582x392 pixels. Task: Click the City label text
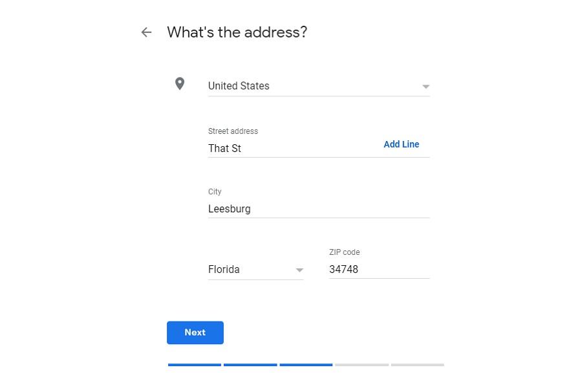coord(215,192)
